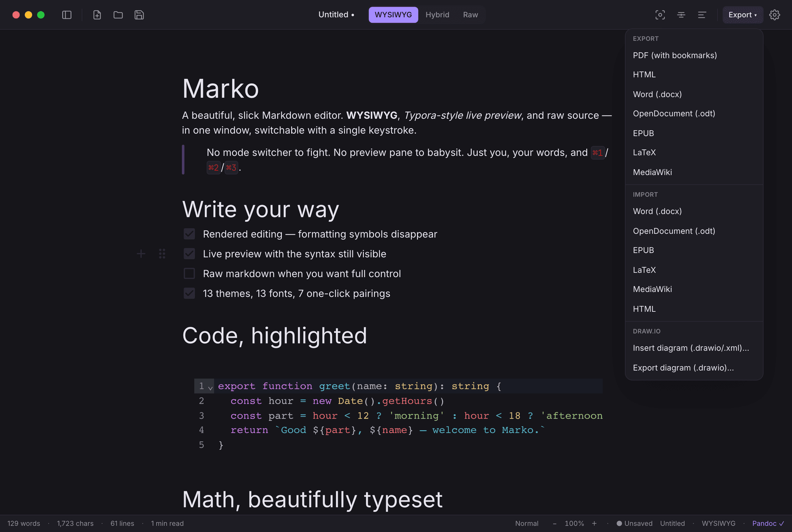Import an HTML file
Screen dimensions: 792x532
coord(694,309)
